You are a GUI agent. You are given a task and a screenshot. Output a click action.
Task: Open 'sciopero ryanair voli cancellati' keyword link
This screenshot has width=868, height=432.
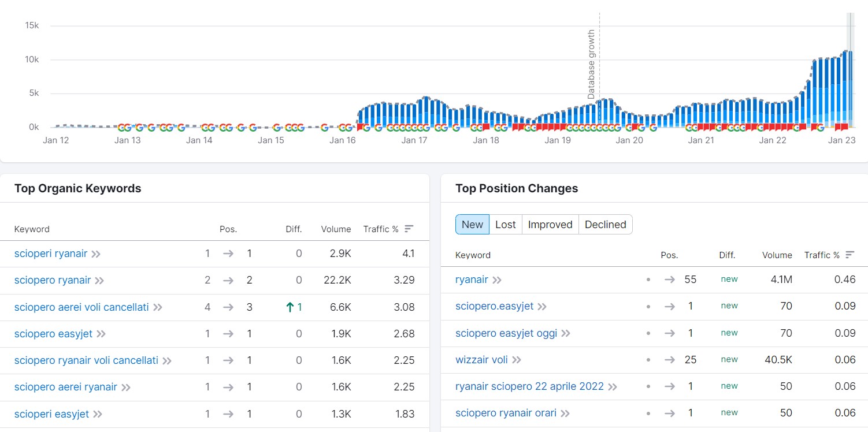click(x=86, y=361)
